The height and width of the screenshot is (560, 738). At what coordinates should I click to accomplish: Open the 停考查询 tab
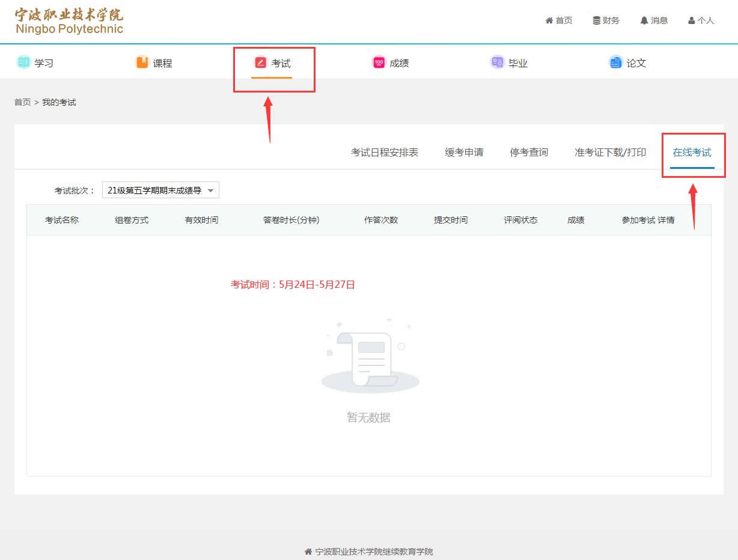point(529,153)
